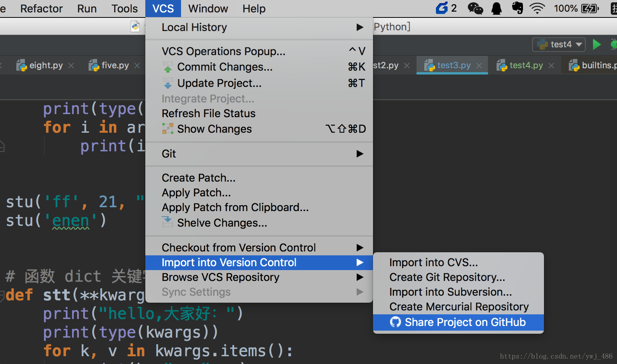
Task: Open the Window menu
Action: coord(208,9)
